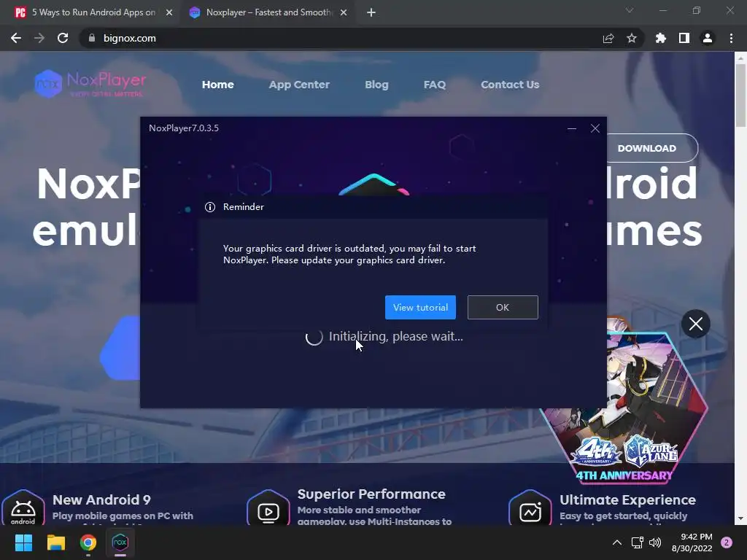Select the New Android 9 heading
This screenshot has width=747, height=560.
coord(101,499)
